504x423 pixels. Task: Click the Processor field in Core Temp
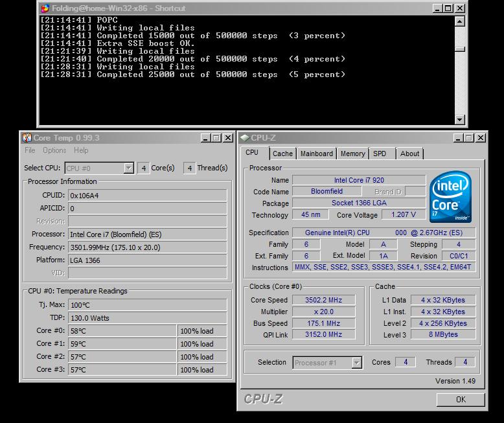[x=148, y=234]
